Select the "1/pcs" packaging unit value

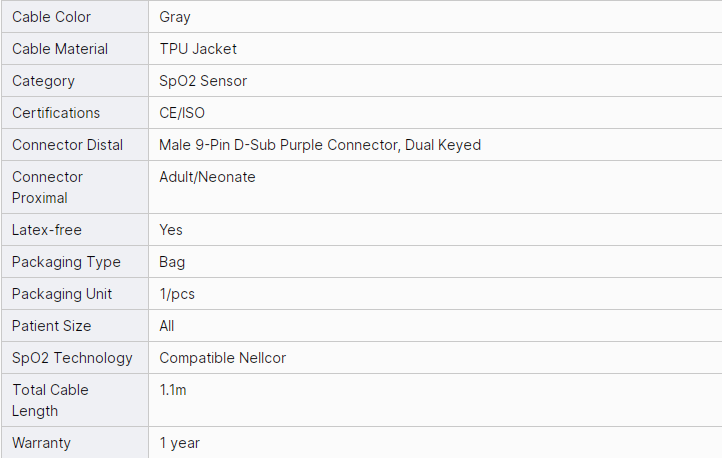[x=178, y=294]
